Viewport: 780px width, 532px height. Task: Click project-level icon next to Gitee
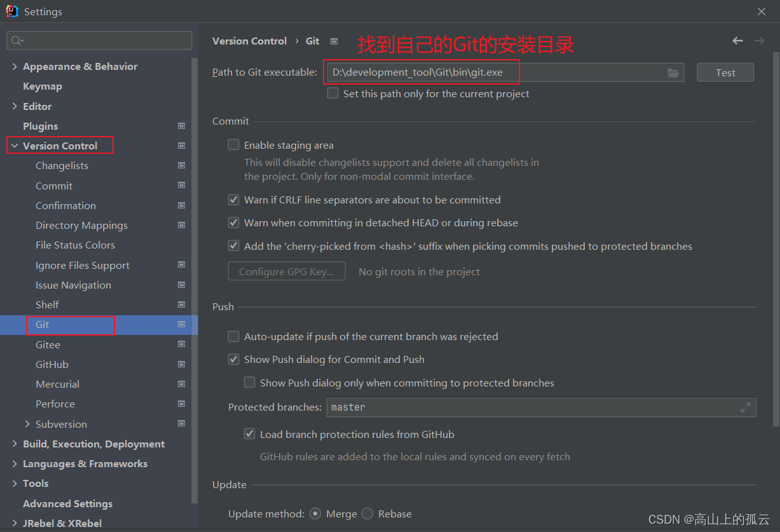click(182, 344)
